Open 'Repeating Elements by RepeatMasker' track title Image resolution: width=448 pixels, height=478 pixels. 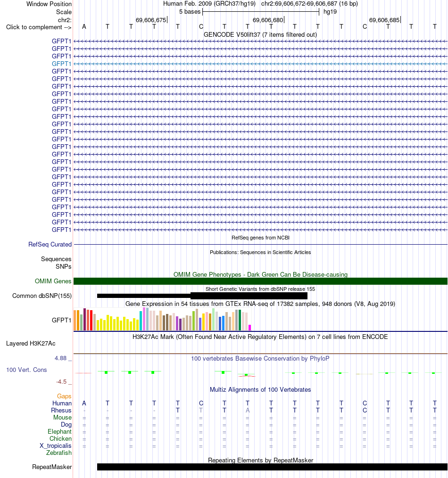[x=260, y=460]
